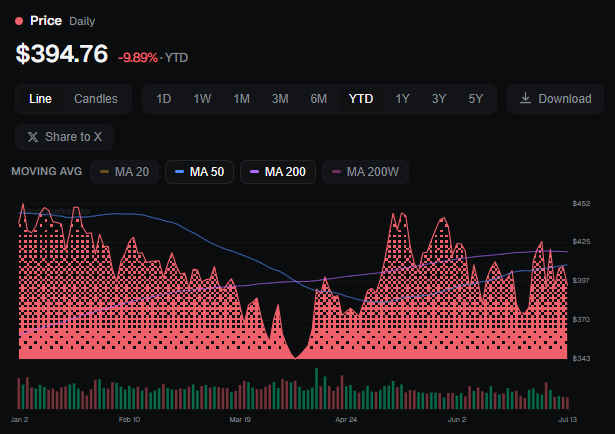The height and width of the screenshot is (434, 615).
Task: Select the 5Y time range
Action: [x=475, y=99]
